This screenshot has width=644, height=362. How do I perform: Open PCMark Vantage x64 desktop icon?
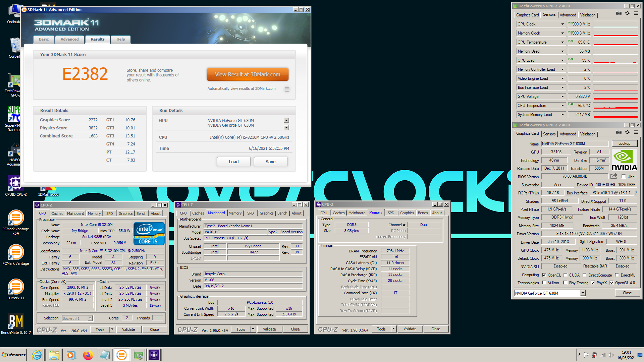pyautogui.click(x=15, y=222)
